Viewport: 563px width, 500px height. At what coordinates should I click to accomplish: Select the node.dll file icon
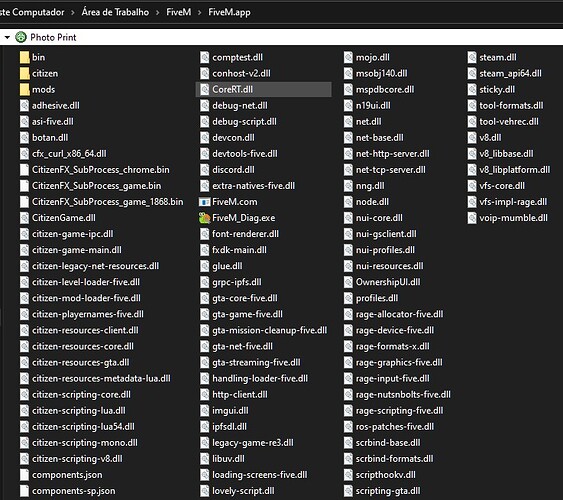[348, 202]
